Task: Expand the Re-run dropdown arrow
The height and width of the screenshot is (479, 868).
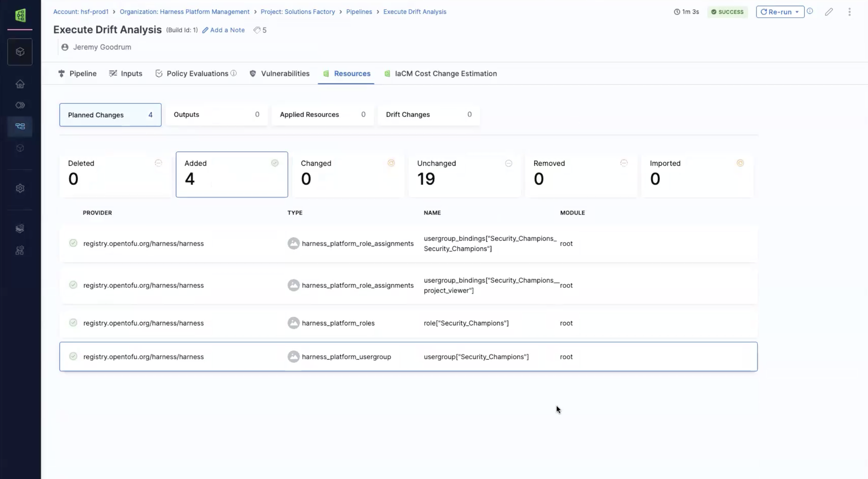Action: [797, 12]
